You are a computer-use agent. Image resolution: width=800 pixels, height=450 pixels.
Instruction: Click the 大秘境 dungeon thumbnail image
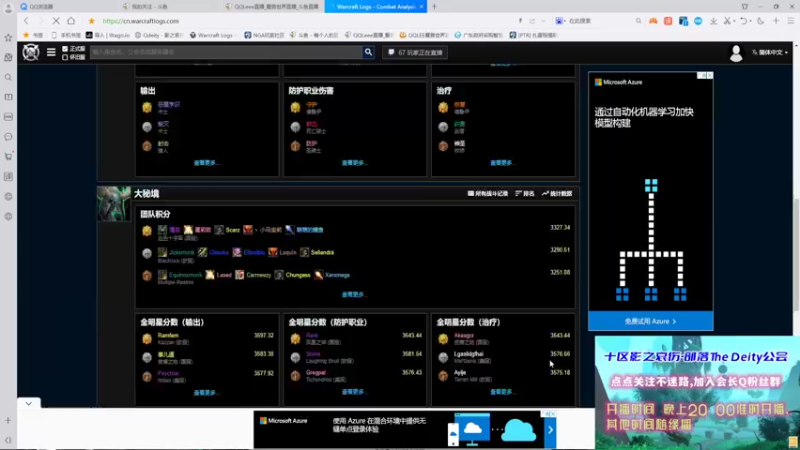tap(114, 204)
